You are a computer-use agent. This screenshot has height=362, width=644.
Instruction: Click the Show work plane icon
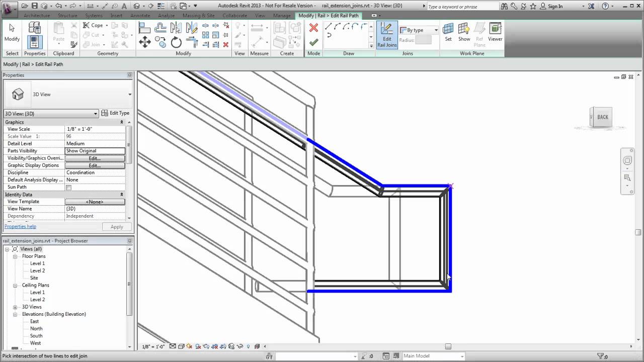pos(464,32)
